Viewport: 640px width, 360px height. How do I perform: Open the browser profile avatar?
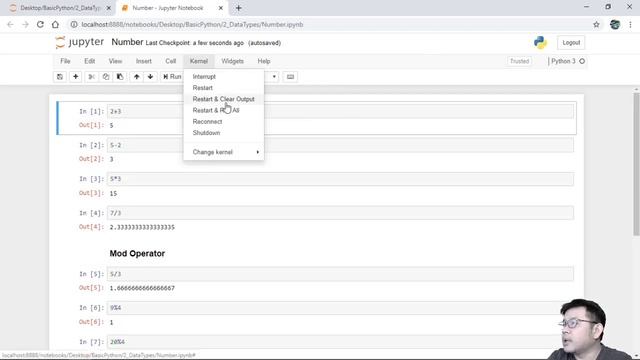(615, 24)
